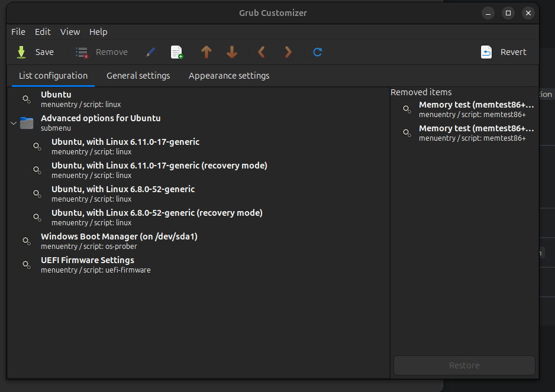The width and height of the screenshot is (555, 392).
Task: Click the right chevron to create submenu
Action: (x=288, y=52)
